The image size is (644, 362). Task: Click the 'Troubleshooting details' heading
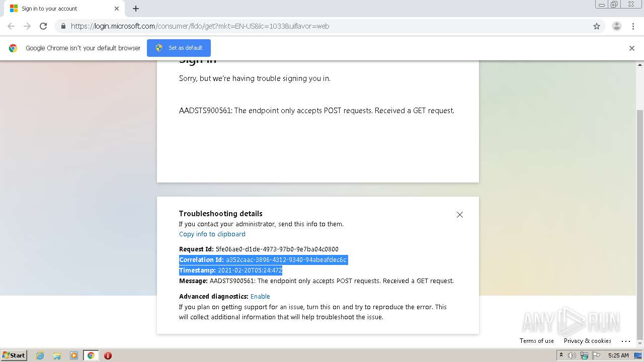[221, 213]
